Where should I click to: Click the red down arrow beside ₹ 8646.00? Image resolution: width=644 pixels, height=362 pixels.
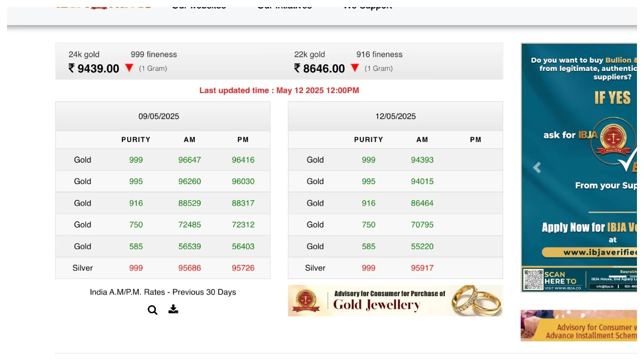[355, 68]
